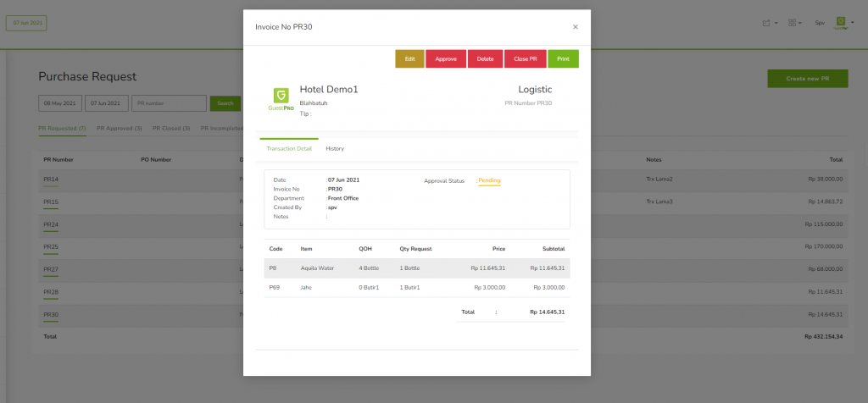Switch to the History tab
The height and width of the screenshot is (403, 868).
click(335, 149)
